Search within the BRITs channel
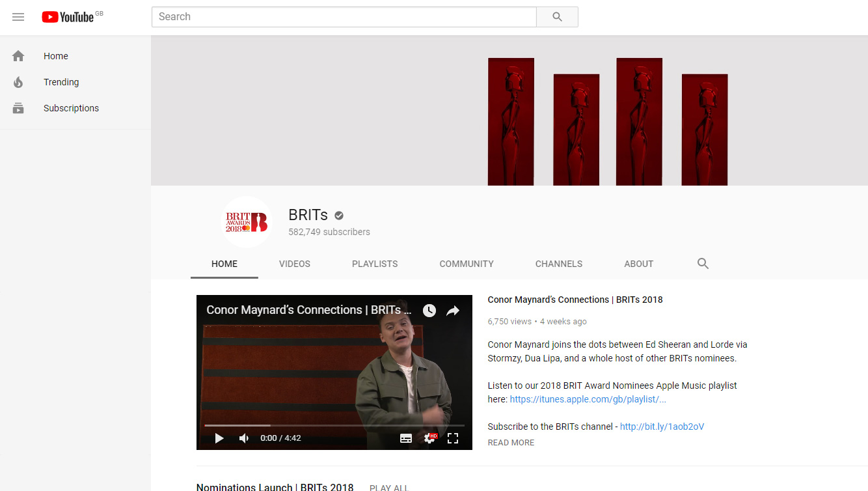 point(703,264)
